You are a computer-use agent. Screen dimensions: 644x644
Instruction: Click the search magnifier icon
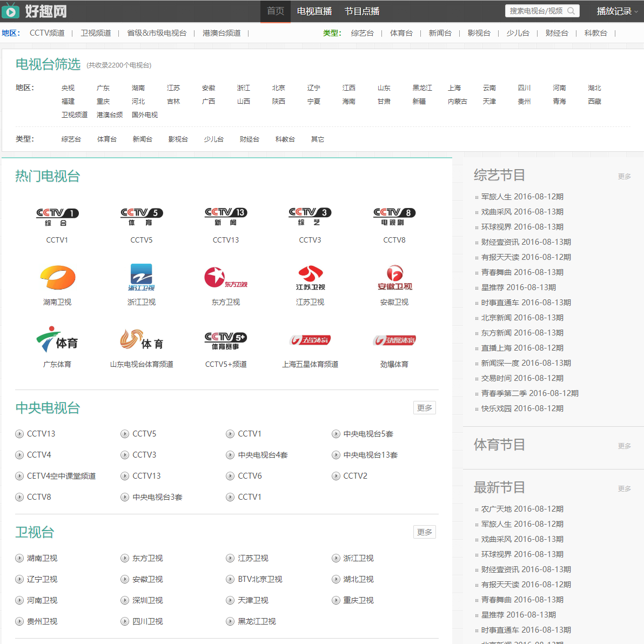tap(571, 11)
